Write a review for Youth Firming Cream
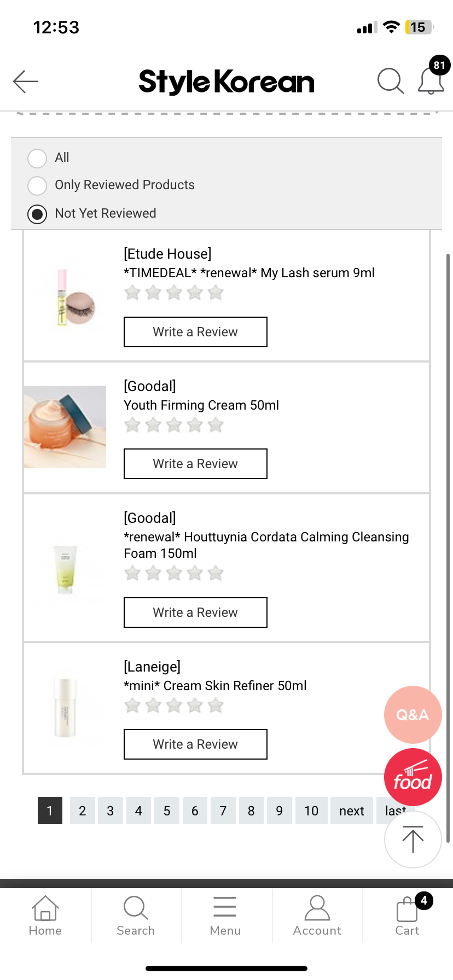The width and height of the screenshot is (453, 980). pos(195,464)
